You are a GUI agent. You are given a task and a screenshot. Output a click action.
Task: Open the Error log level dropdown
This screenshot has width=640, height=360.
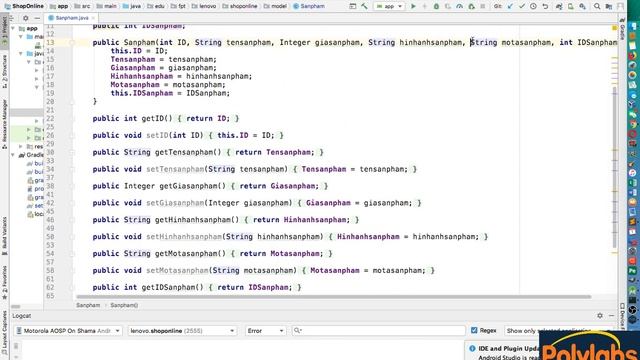point(265,331)
